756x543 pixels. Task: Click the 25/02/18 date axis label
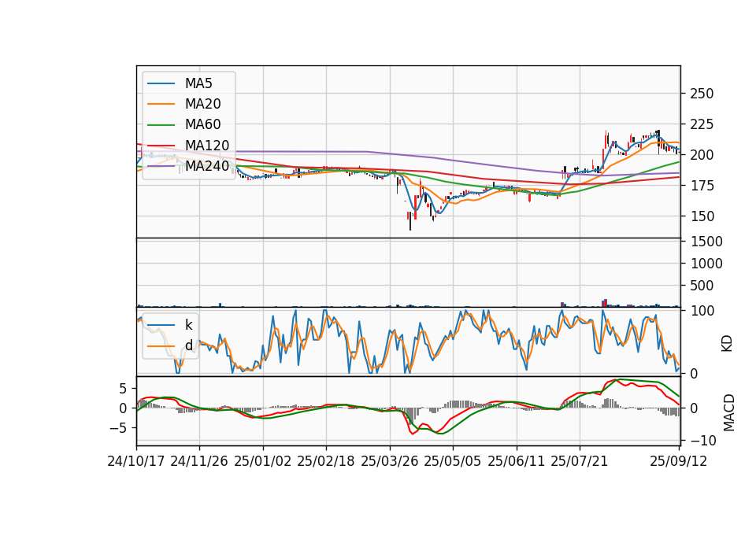(x=326, y=462)
